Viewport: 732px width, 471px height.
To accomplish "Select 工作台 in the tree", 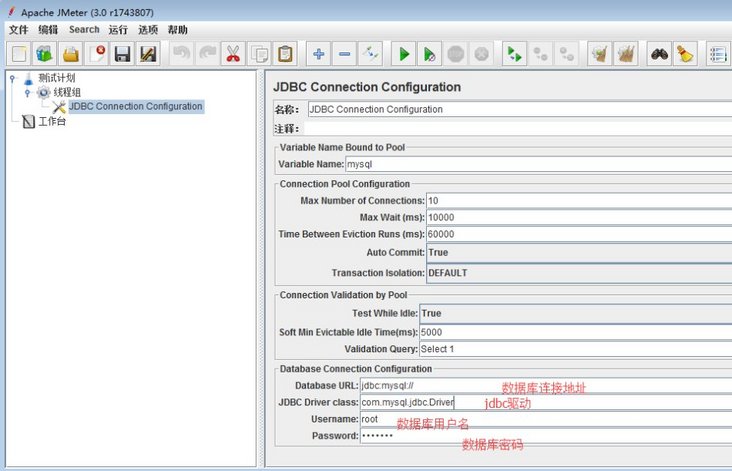I will (x=52, y=122).
